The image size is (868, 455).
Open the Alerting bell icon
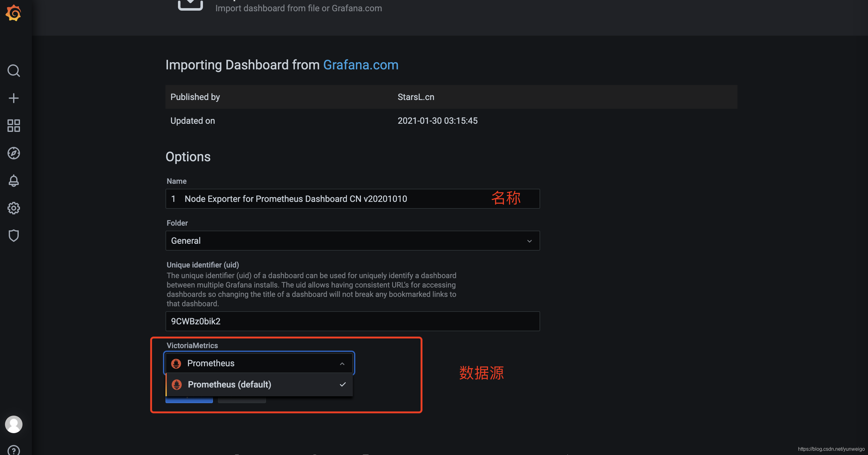tap(13, 180)
